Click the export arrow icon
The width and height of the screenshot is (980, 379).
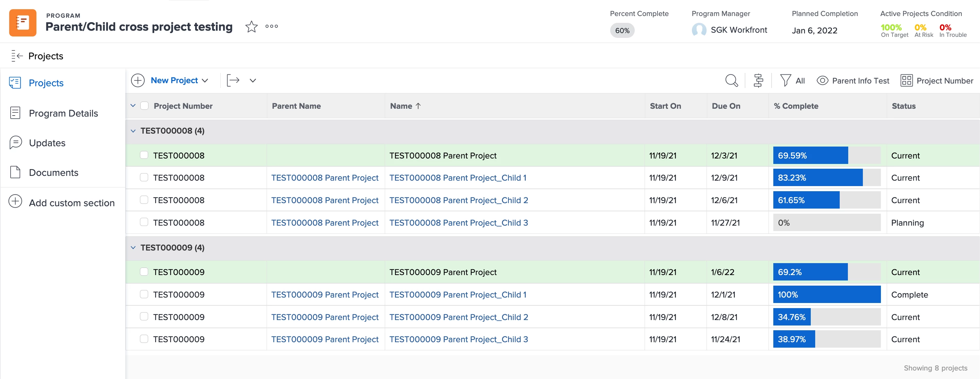[x=233, y=80]
